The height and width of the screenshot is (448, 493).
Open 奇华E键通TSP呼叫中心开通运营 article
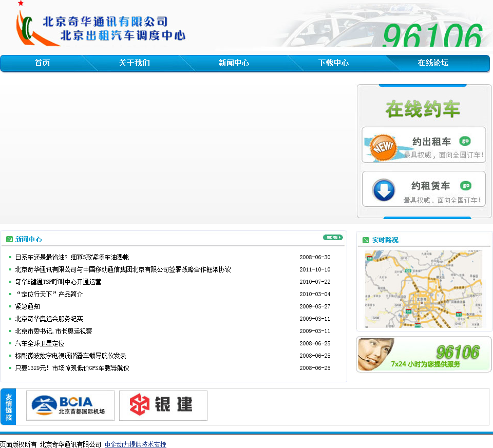[x=58, y=282]
